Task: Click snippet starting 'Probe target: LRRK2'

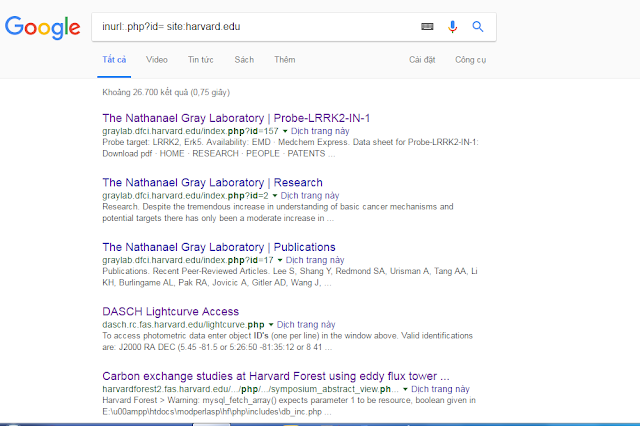Action: [290, 148]
